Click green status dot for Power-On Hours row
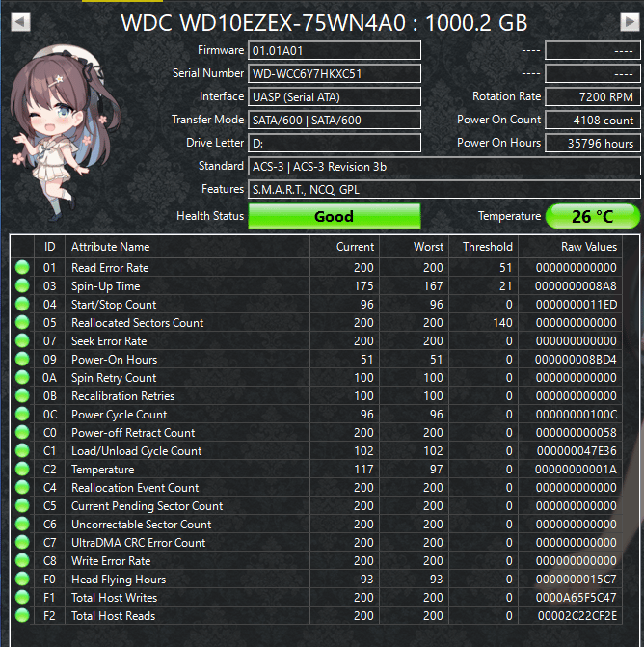This screenshot has width=644, height=647. tap(22, 359)
